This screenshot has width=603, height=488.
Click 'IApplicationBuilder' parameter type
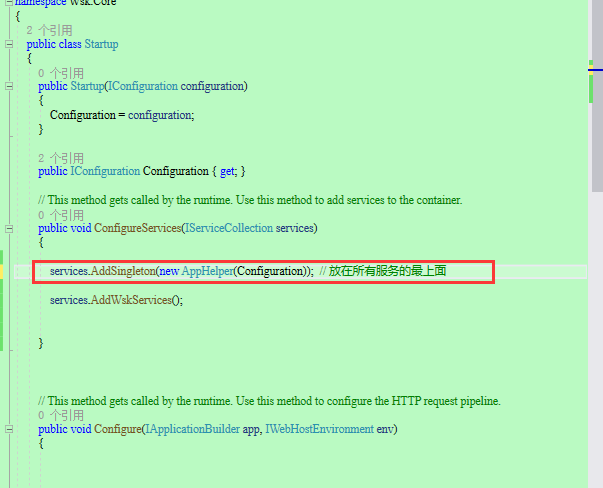point(193,429)
